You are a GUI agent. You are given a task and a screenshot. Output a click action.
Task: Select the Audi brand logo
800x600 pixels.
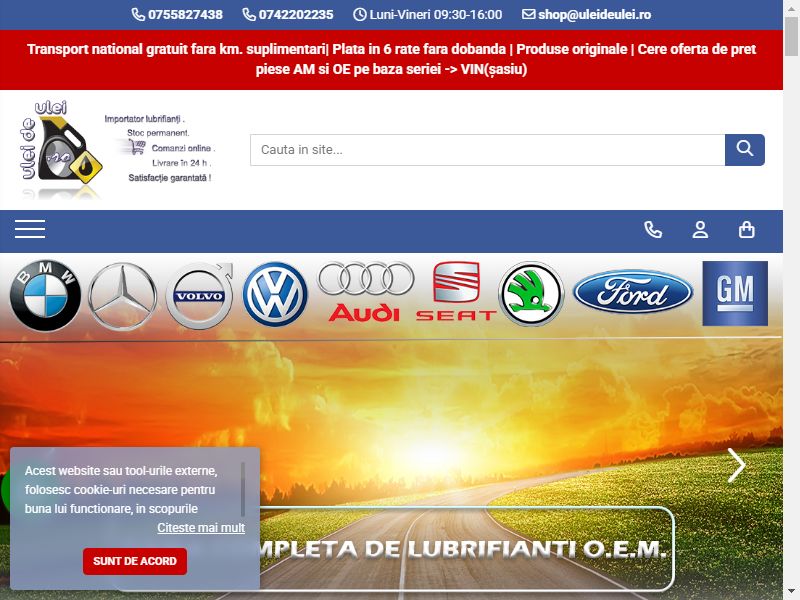[x=365, y=292]
